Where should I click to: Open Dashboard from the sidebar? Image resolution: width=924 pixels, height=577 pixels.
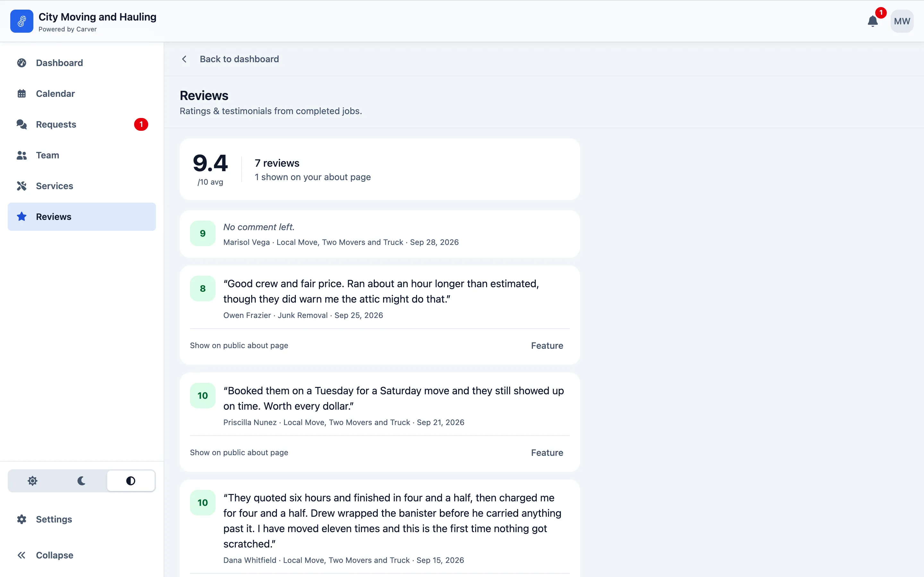[82, 63]
